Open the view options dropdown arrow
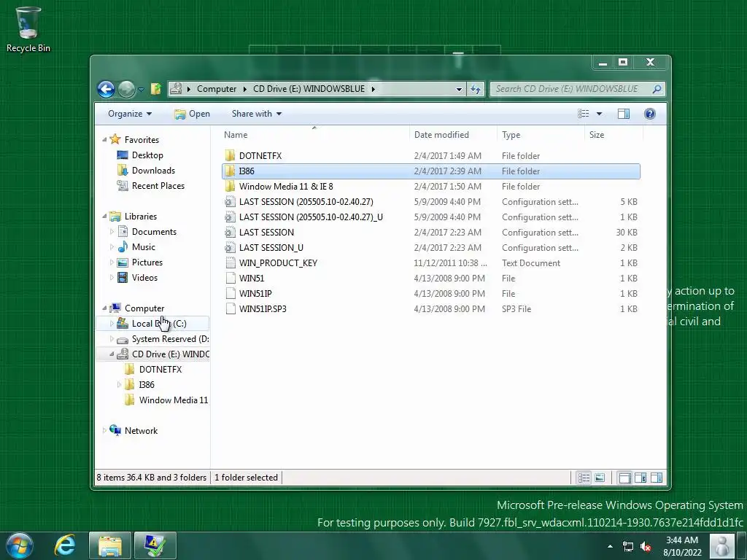 point(600,114)
